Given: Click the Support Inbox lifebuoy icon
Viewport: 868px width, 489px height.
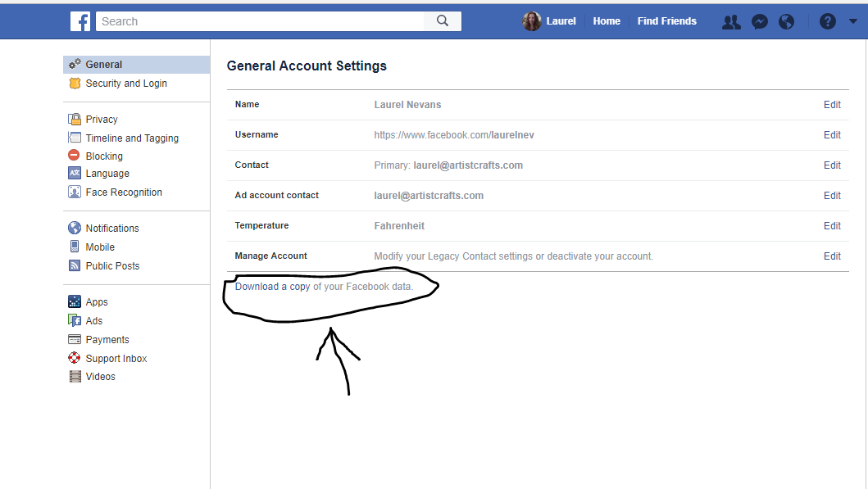Looking at the screenshot, I should 75,358.
